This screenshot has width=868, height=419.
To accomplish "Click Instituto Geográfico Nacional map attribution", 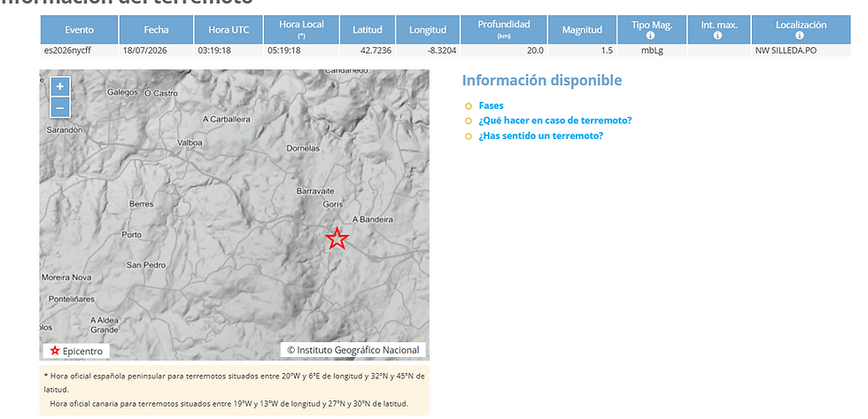I will click(353, 350).
